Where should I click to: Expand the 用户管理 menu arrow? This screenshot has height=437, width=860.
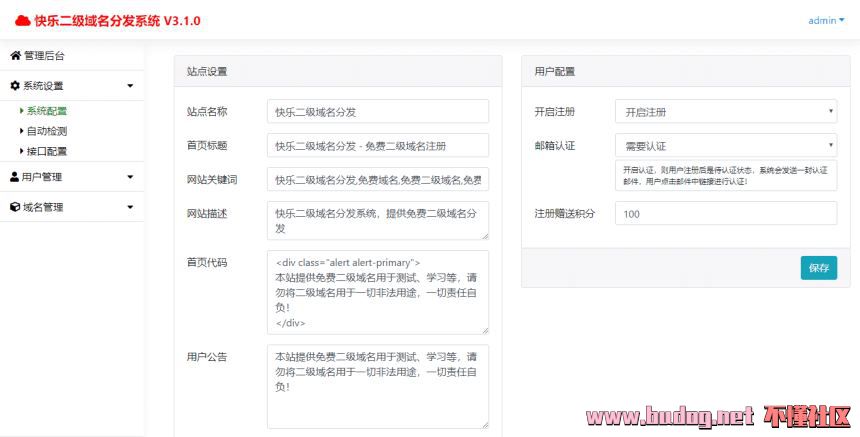click(x=130, y=177)
